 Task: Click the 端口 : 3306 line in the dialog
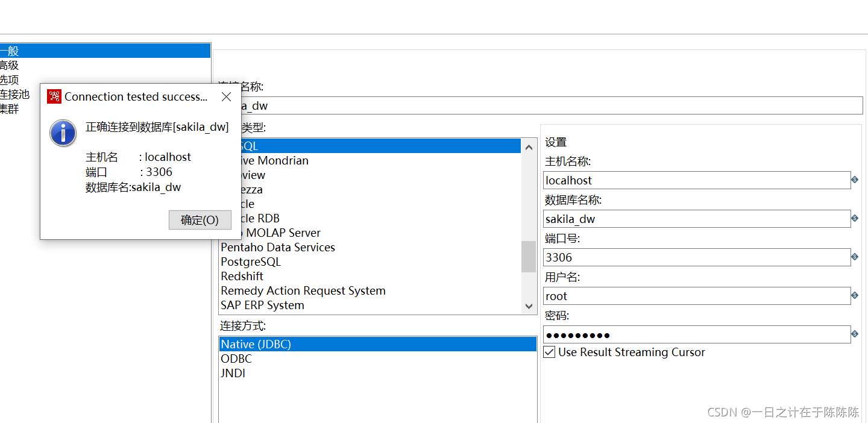pyautogui.click(x=129, y=172)
